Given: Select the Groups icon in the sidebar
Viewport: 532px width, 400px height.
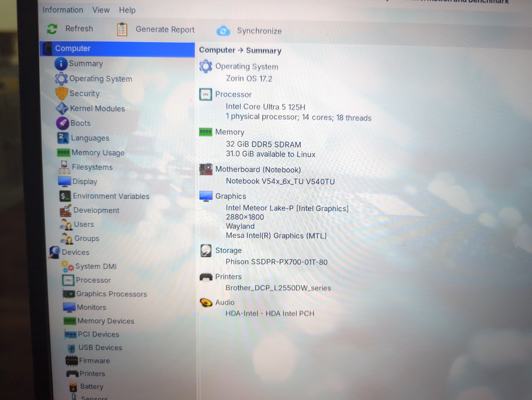Looking at the screenshot, I should (x=67, y=238).
